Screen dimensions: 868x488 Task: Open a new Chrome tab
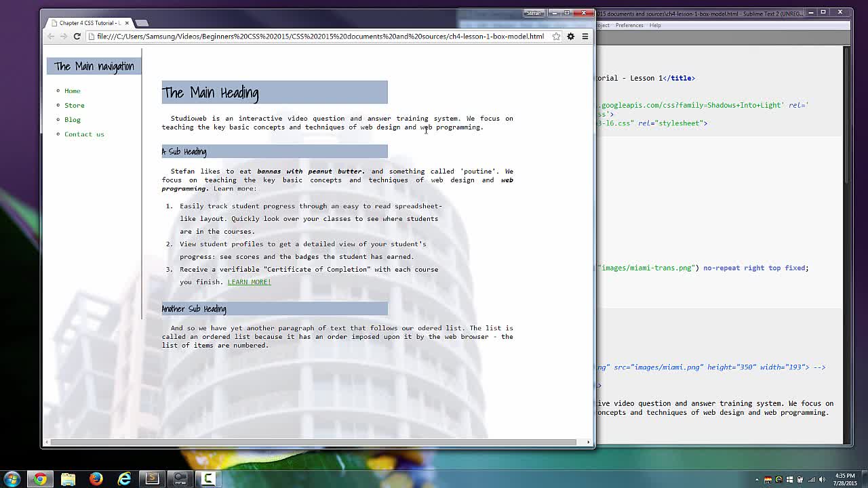coord(142,23)
